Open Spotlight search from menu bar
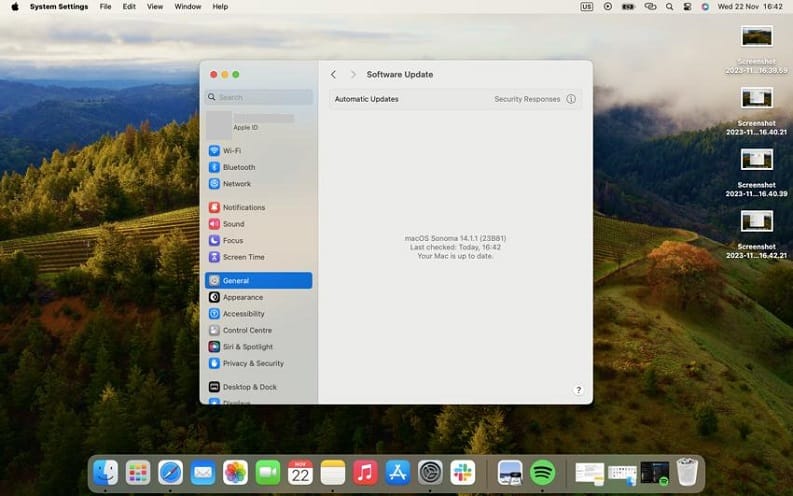The width and height of the screenshot is (793, 496). coord(670,7)
